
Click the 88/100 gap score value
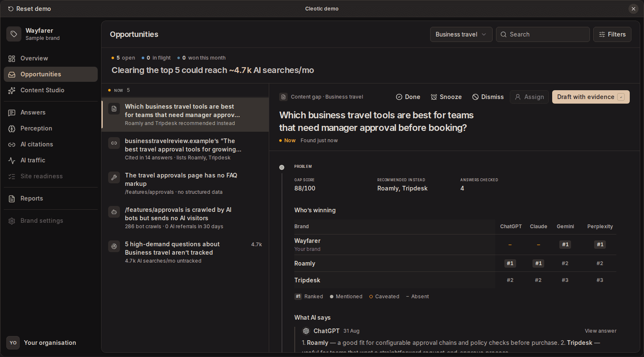tap(305, 188)
